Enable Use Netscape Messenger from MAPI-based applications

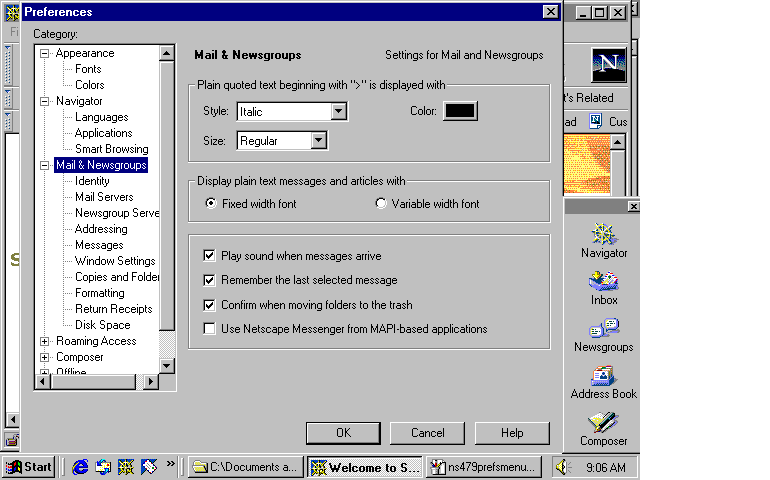click(209, 329)
